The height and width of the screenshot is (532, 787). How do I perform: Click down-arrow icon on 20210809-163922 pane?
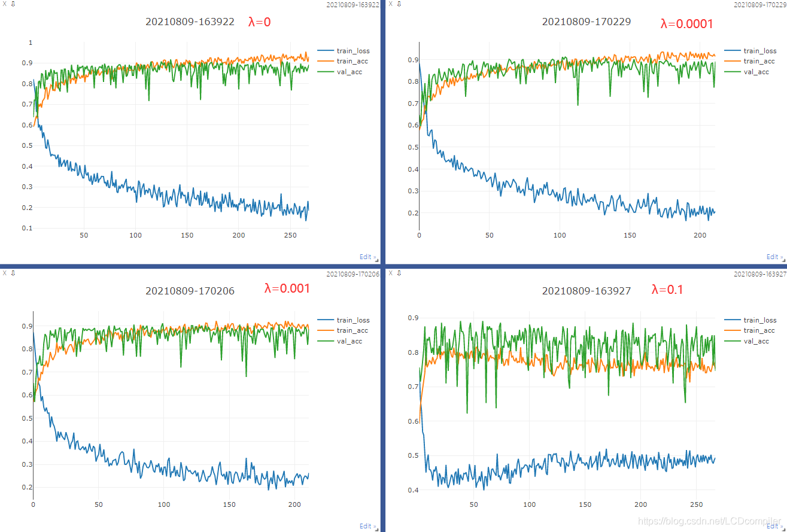point(13,4)
